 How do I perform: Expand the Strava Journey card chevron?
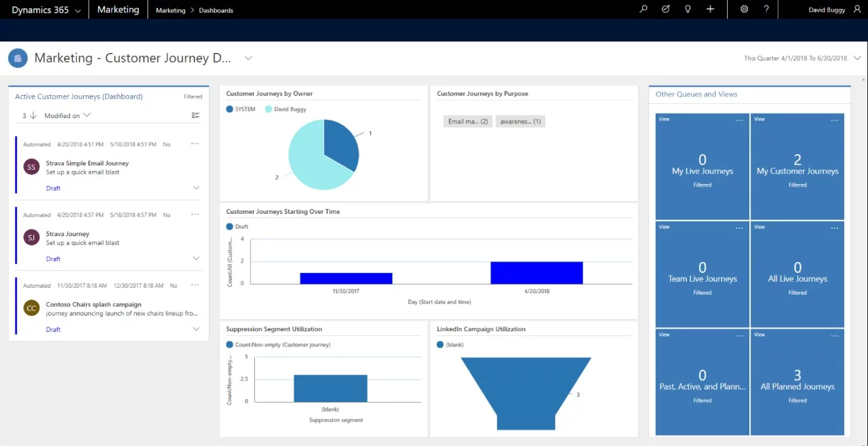[196, 259]
